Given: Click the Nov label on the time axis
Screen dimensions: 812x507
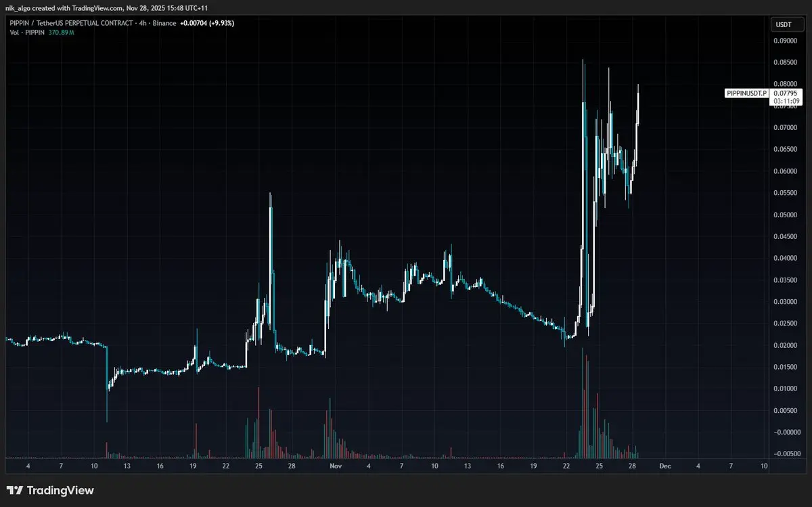Looking at the screenshot, I should (x=336, y=466).
